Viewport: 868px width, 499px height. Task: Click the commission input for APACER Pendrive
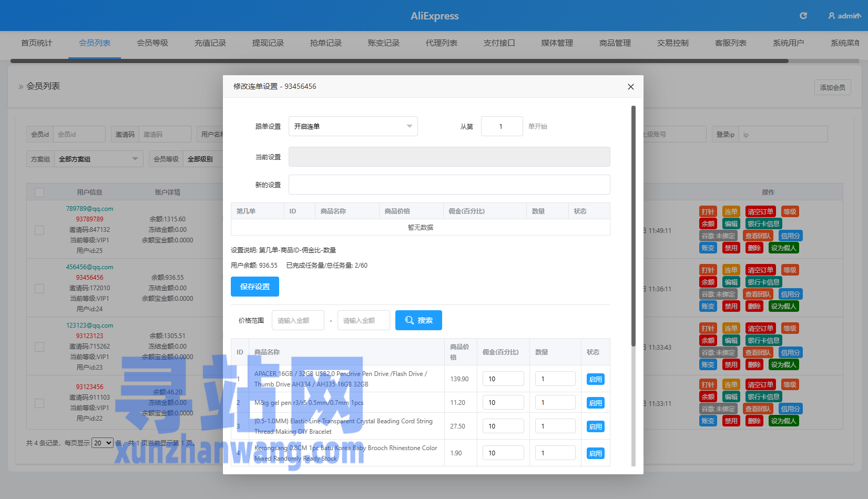[503, 379]
